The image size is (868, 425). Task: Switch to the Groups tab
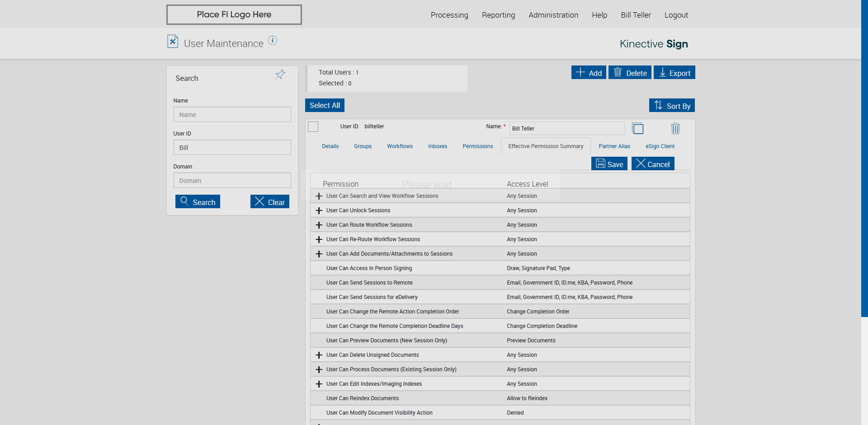coord(363,146)
